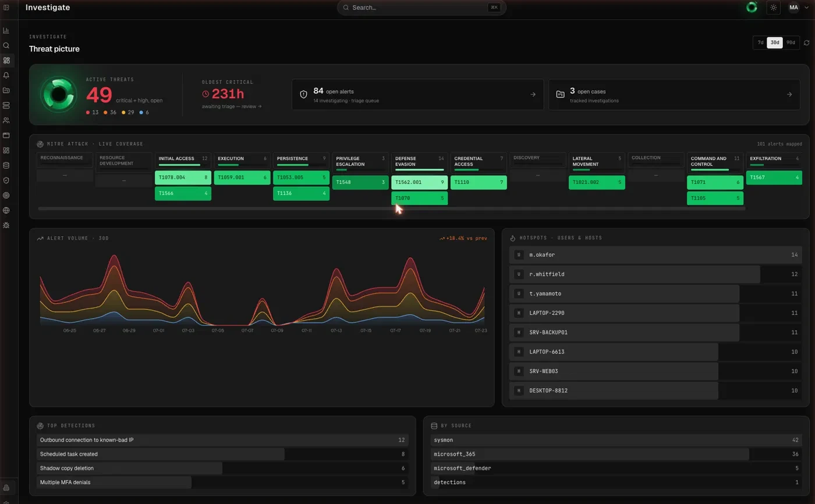Image resolution: width=815 pixels, height=504 pixels.
Task: Open the globe sidebar icon
Action: [x=6, y=211]
